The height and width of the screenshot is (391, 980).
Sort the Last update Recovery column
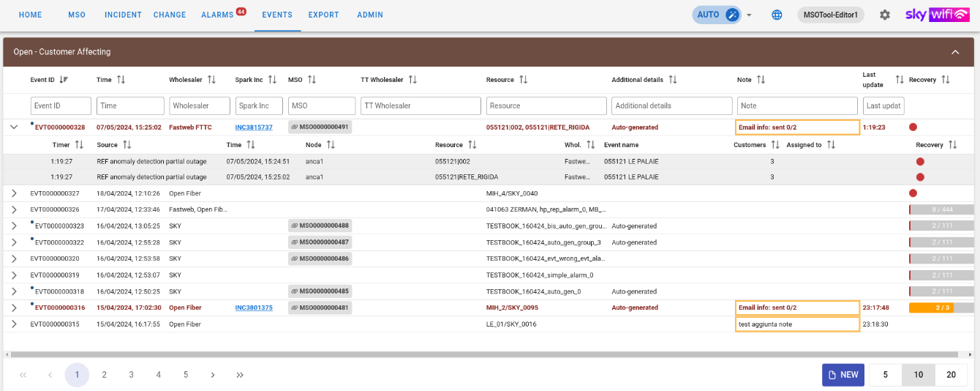899,80
